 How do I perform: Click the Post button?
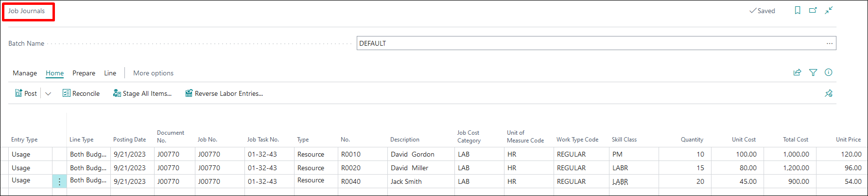(26, 93)
